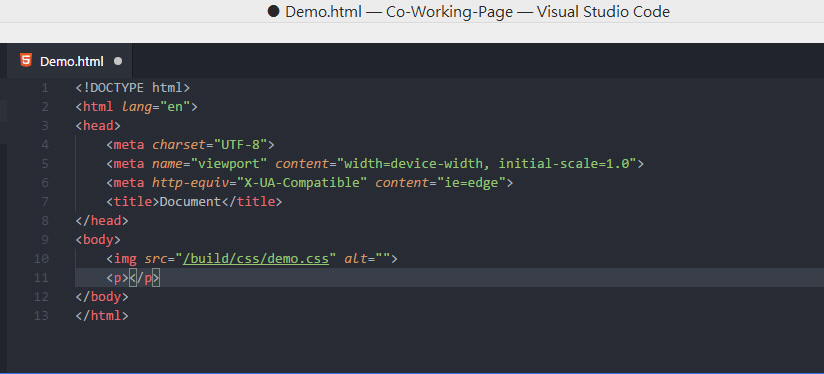824x374 pixels.
Task: Click the "viewport" name value
Action: pos(229,164)
